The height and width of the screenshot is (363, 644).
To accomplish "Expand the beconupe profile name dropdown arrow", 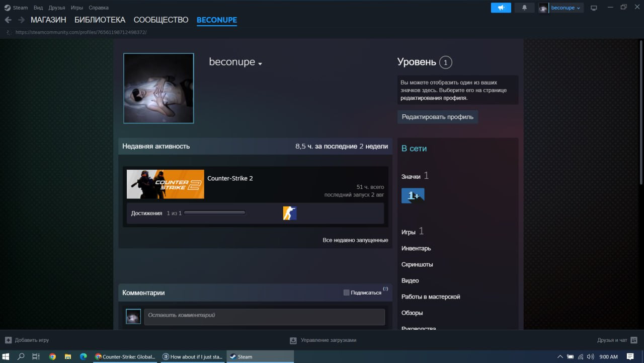I will [260, 64].
